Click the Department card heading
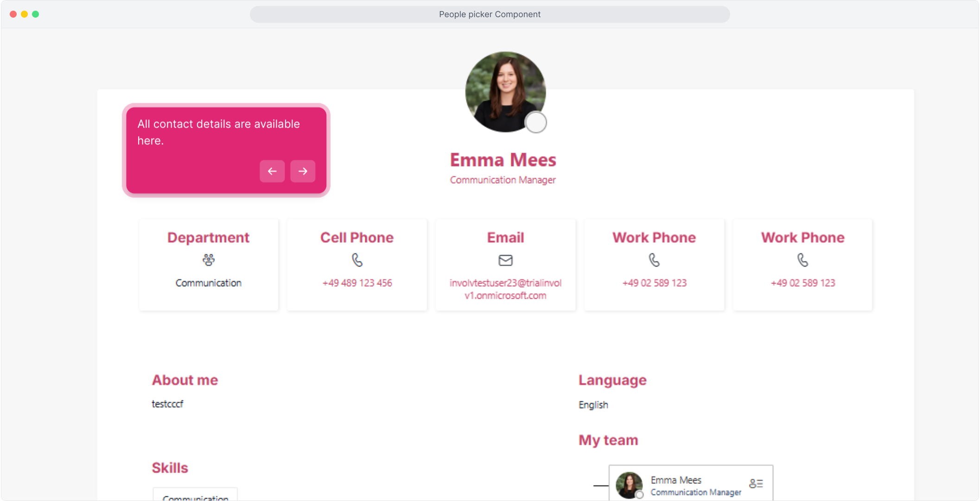This screenshot has width=980, height=501. 209,238
